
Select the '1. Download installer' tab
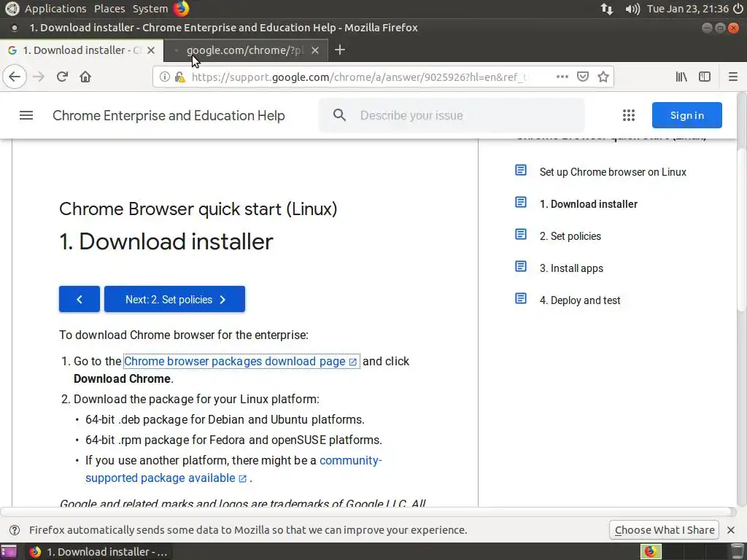(x=81, y=50)
